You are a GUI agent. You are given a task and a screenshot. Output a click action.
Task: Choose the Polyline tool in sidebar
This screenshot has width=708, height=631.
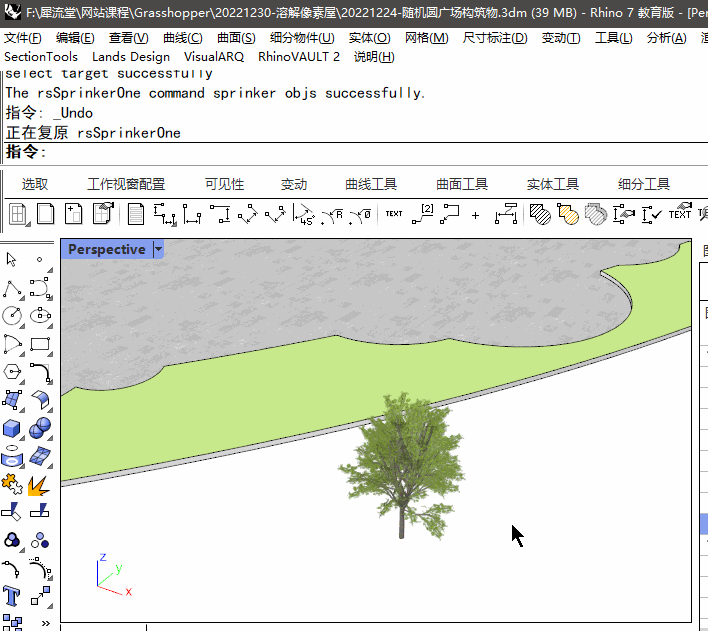pos(12,289)
